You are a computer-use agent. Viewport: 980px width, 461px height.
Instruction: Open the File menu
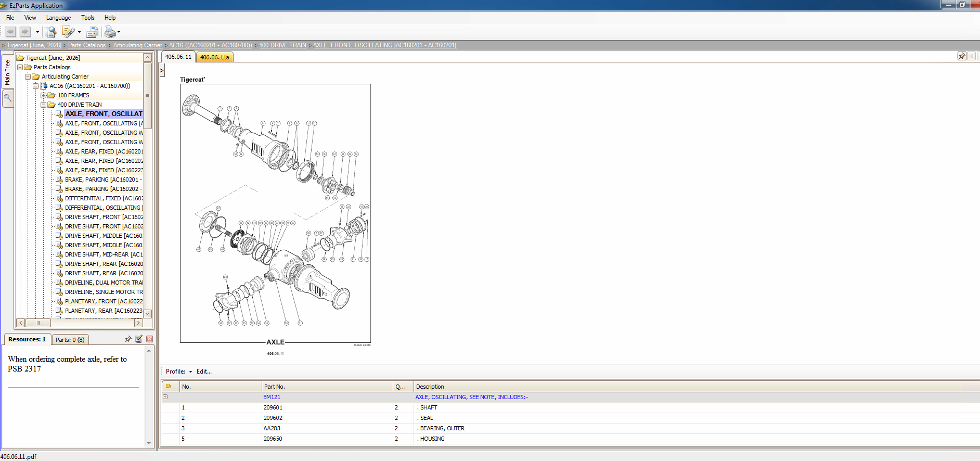10,18
